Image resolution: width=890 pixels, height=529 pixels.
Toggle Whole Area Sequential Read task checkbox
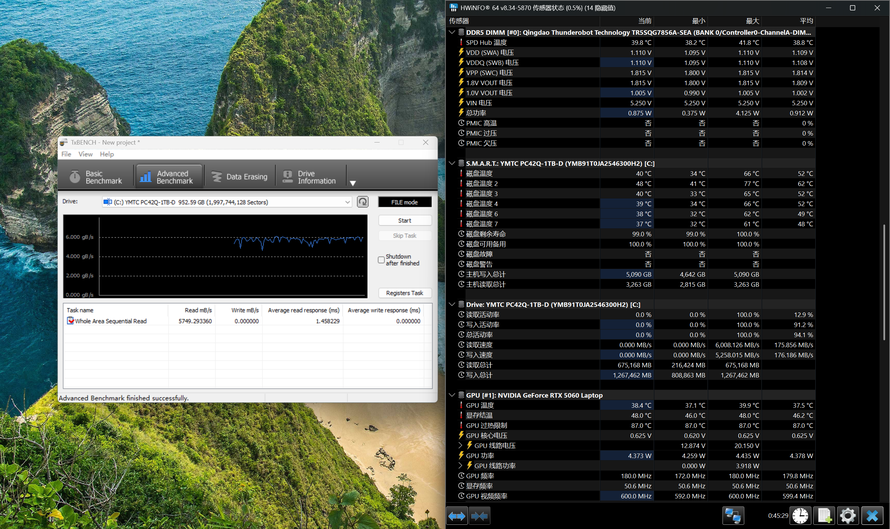[x=70, y=321]
